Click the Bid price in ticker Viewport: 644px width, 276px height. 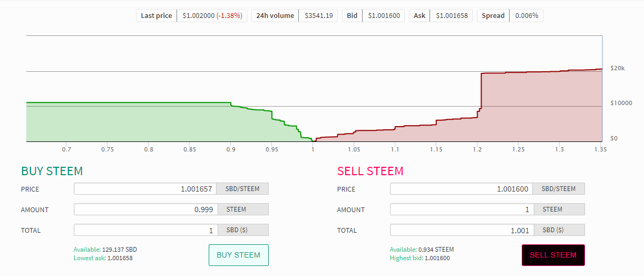[x=383, y=16]
